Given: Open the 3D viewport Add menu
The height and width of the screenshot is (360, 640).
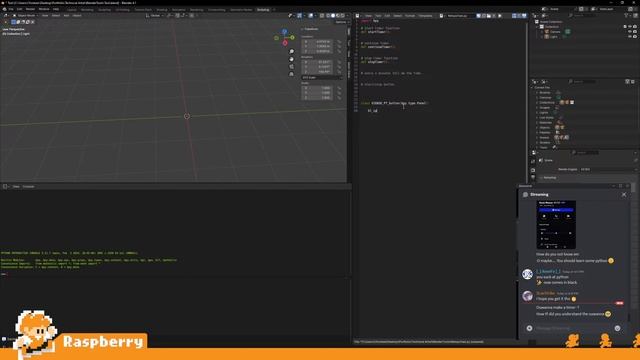Looking at the screenshot, I should click(x=66, y=16).
